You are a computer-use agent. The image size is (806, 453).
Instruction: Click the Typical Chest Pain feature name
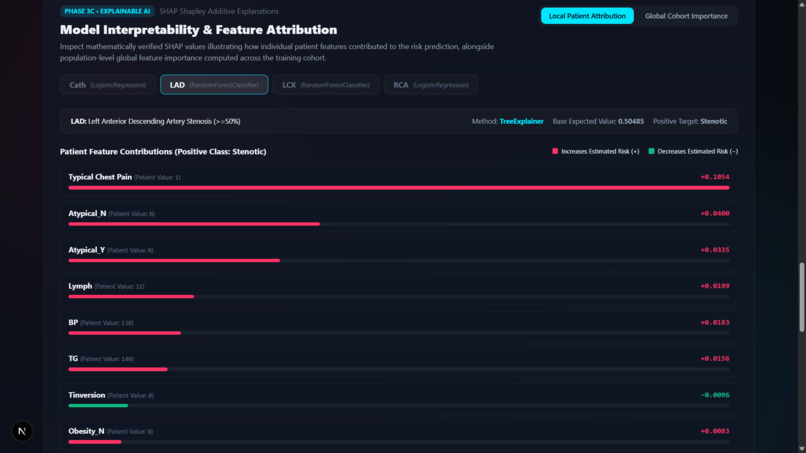pyautogui.click(x=100, y=177)
